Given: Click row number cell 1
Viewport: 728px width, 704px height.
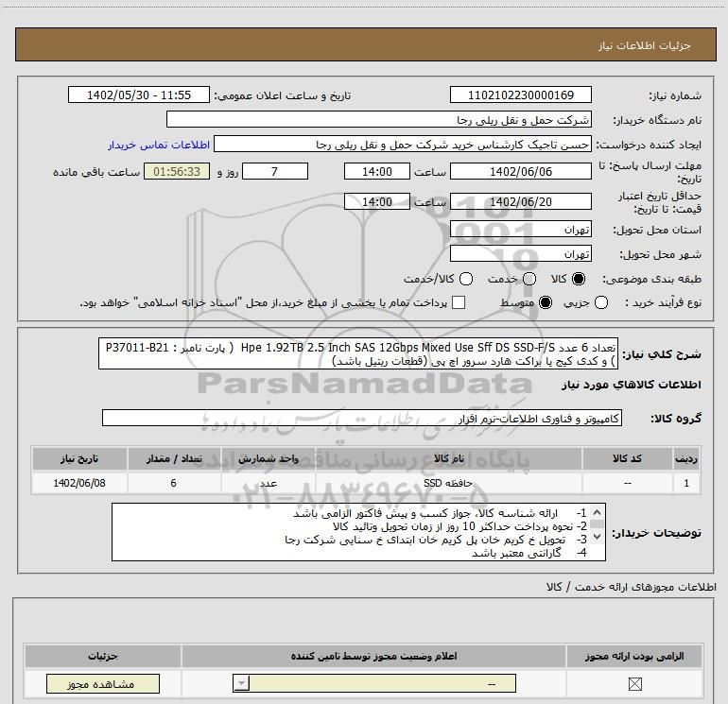Looking at the screenshot, I should 686,483.
